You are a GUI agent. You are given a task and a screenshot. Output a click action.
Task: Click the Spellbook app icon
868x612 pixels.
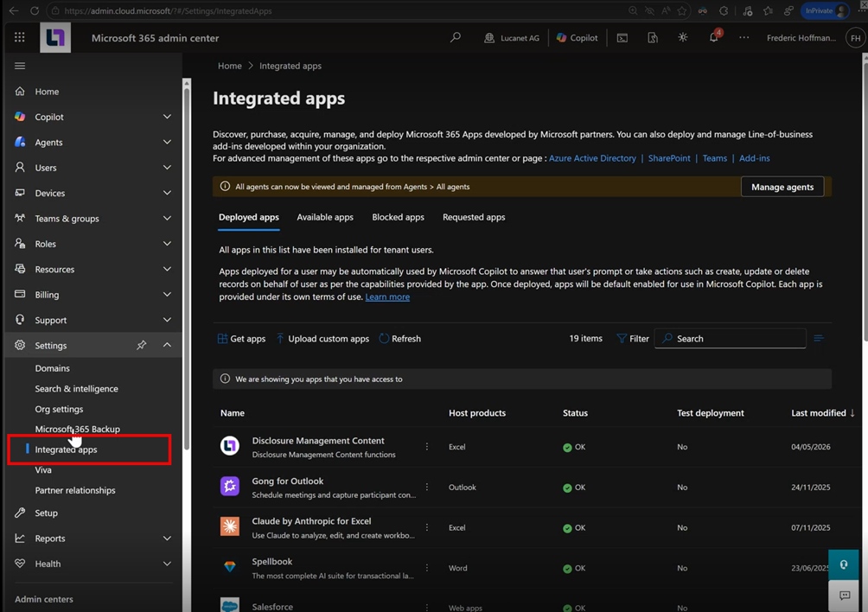coord(230,567)
